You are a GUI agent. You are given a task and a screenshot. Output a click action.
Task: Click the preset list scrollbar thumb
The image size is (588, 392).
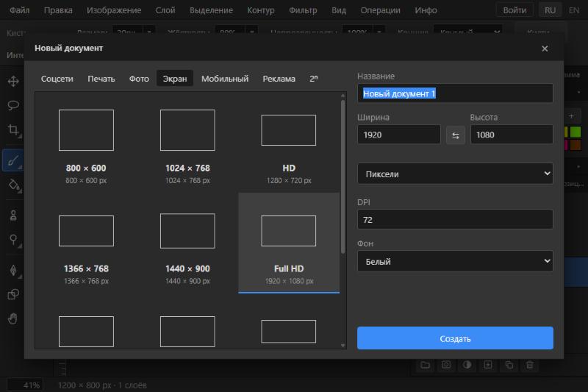pyautogui.click(x=343, y=177)
